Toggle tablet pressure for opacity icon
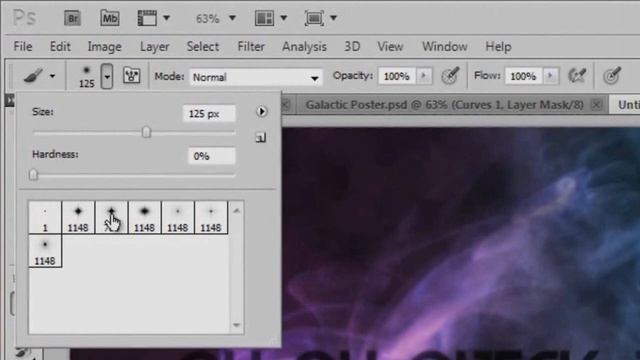640x360 pixels. pyautogui.click(x=450, y=76)
